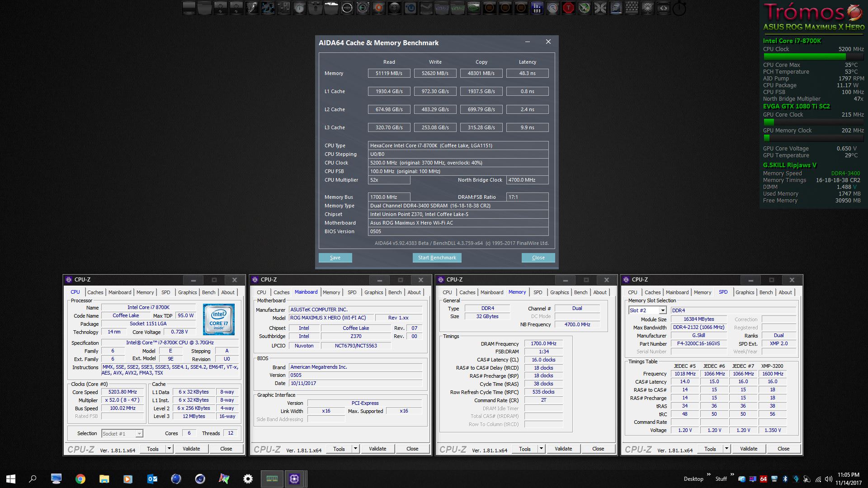
Task: Expand Tools arrow in the CPU-Z SPD window
Action: pyautogui.click(x=726, y=449)
